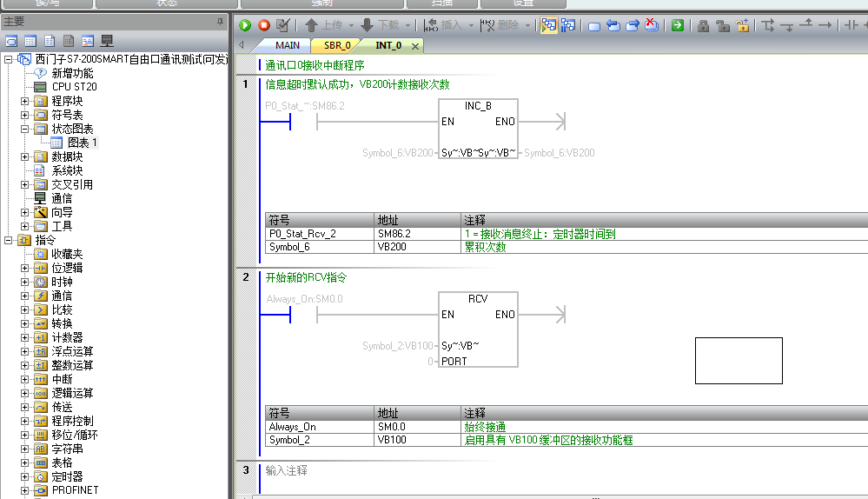Expand the 程序块 tree node

point(25,101)
